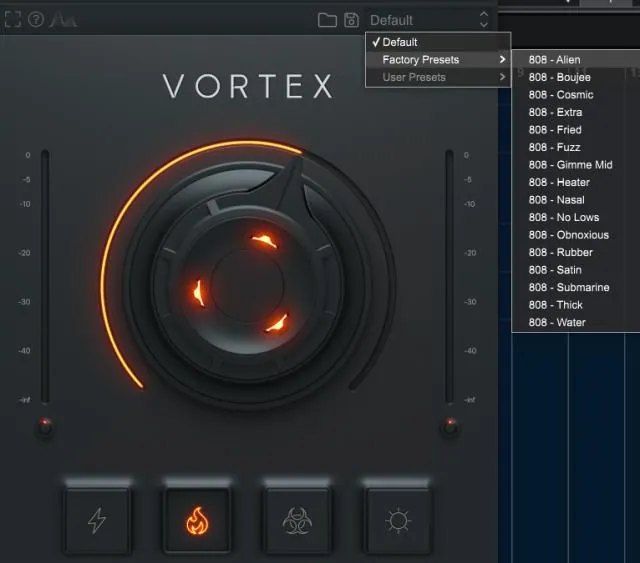The image size is (640, 563).
Task: Open the Default preset dropdown
Action: (x=429, y=20)
